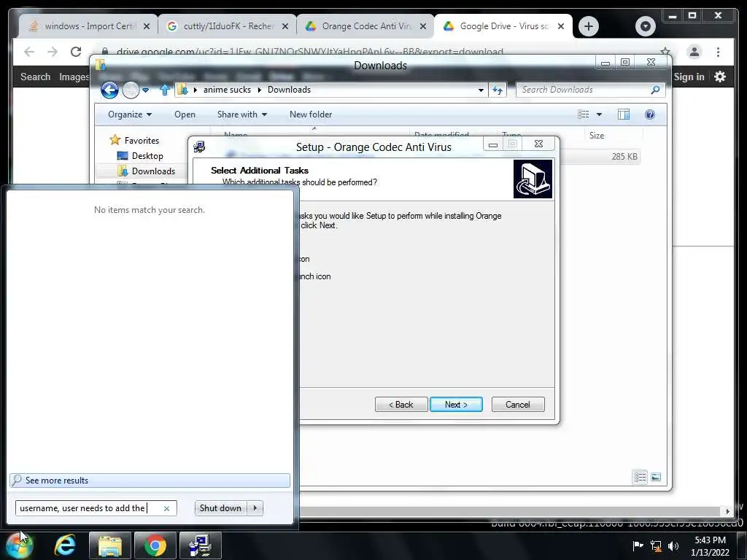
Task: Open recent locations arrow beside navigation buttons
Action: 145,90
